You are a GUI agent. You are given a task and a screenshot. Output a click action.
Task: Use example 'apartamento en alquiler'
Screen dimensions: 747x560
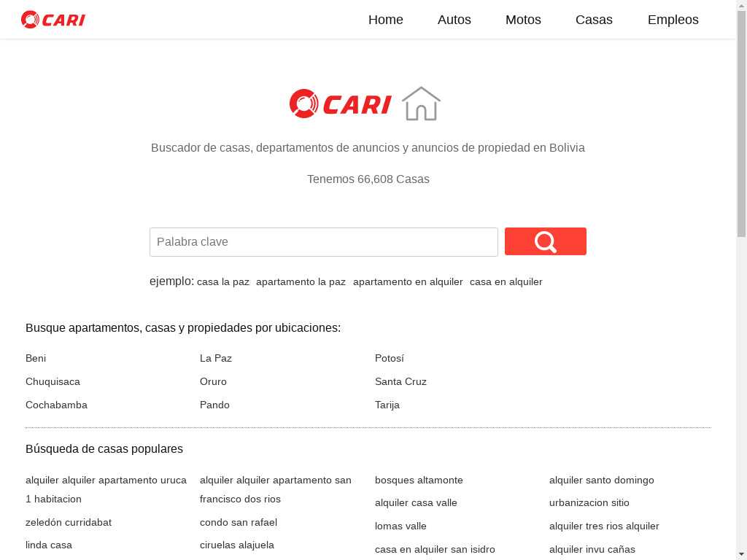408,282
